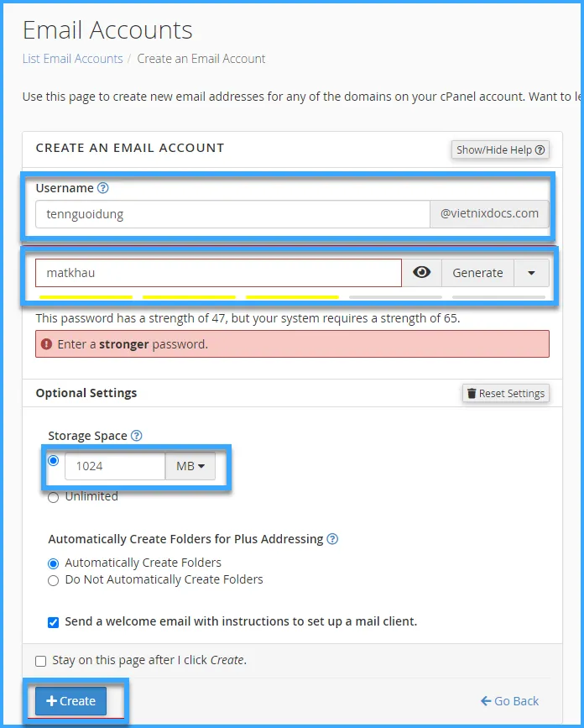
Task: Select Do Not Automatically Create Folders
Action: (54, 580)
